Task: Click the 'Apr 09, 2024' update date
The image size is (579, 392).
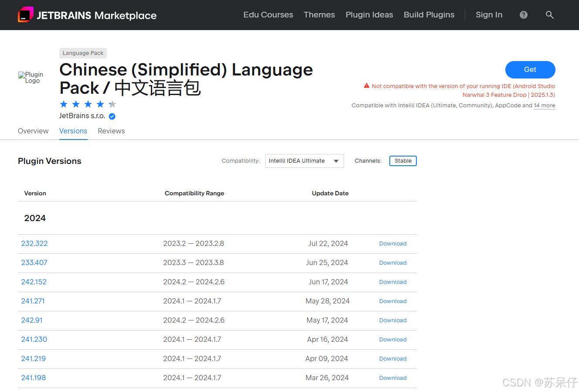Action: pyautogui.click(x=327, y=358)
